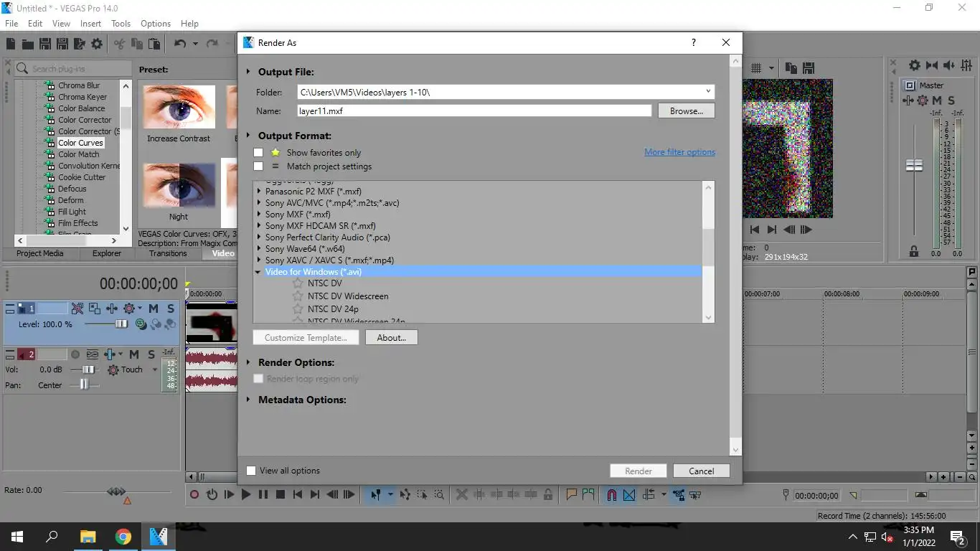Click the Paste clipboard icon
This screenshot has height=551, width=980.
coord(154,44)
